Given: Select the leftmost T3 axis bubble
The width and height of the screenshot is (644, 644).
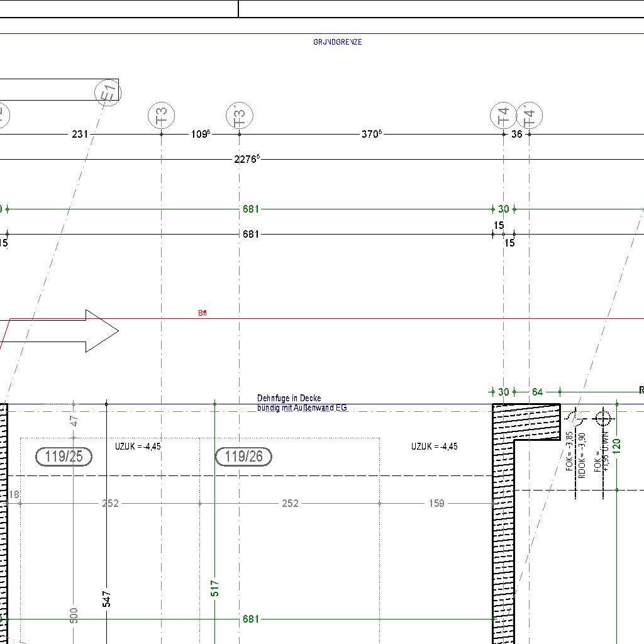Looking at the screenshot, I should pos(161,116).
